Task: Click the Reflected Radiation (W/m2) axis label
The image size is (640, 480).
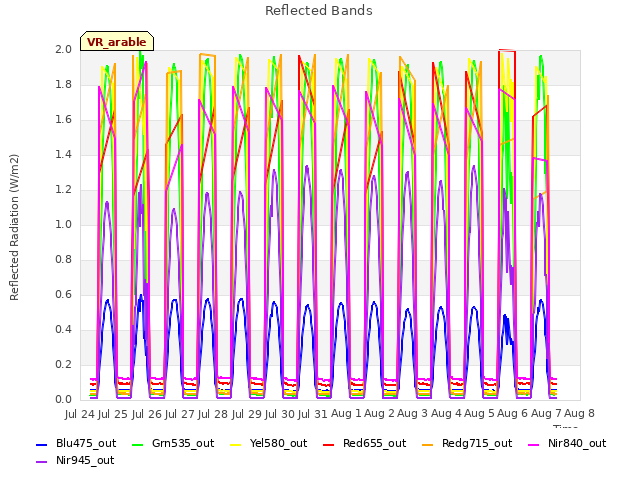Action: (14, 227)
